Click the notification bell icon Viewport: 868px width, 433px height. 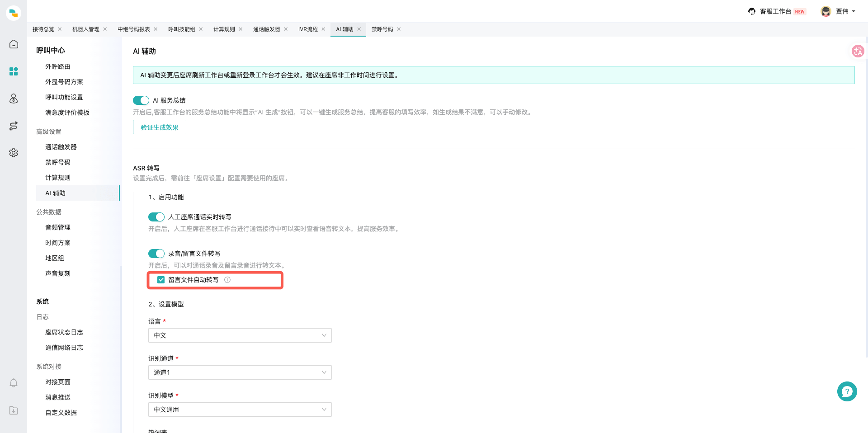point(14,383)
